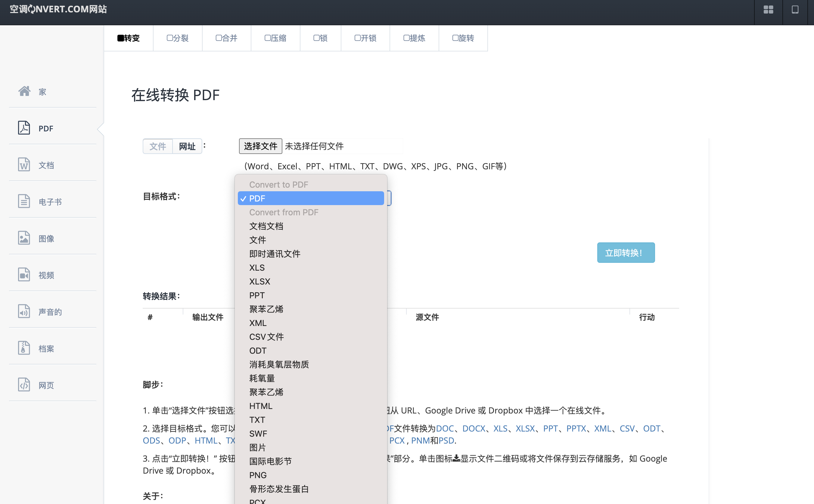Screen dimensions: 814x504
Task: Open the image converter icon 图像
Action: (x=24, y=238)
